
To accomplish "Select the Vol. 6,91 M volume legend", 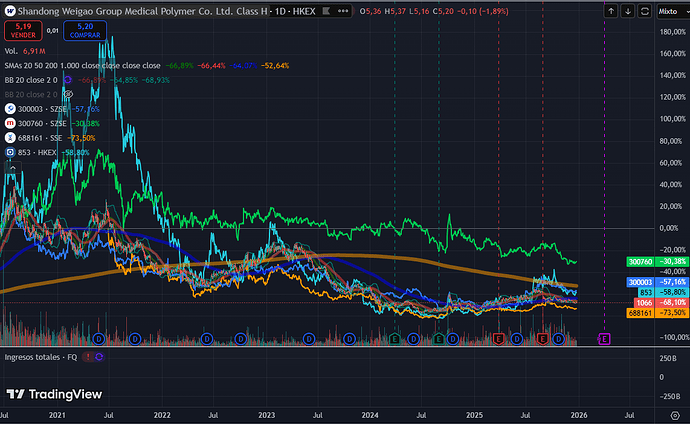I will pyautogui.click(x=25, y=51).
